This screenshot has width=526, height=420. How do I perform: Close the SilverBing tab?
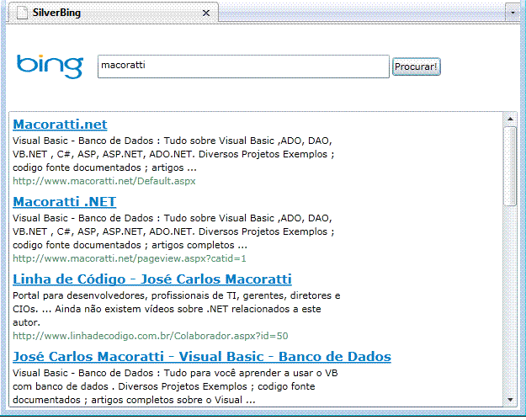206,13
